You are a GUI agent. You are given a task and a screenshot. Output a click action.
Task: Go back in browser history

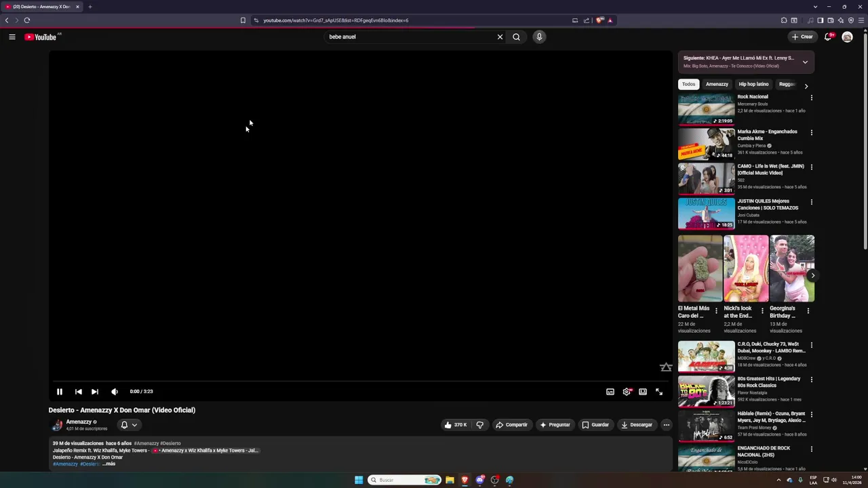point(7,20)
